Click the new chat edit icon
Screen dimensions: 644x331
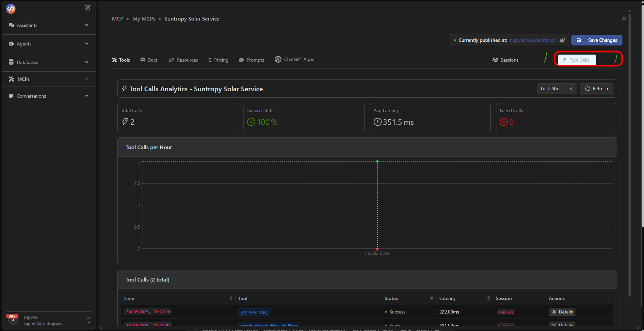87,7
